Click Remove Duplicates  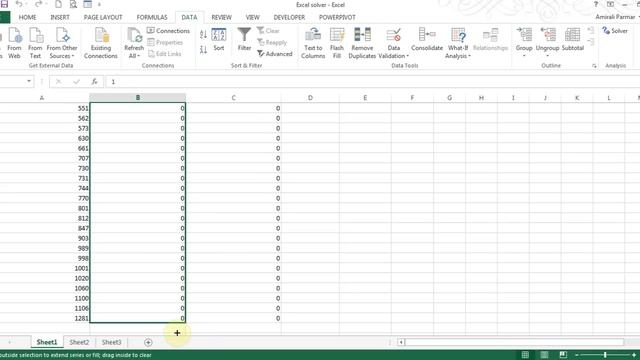(362, 43)
